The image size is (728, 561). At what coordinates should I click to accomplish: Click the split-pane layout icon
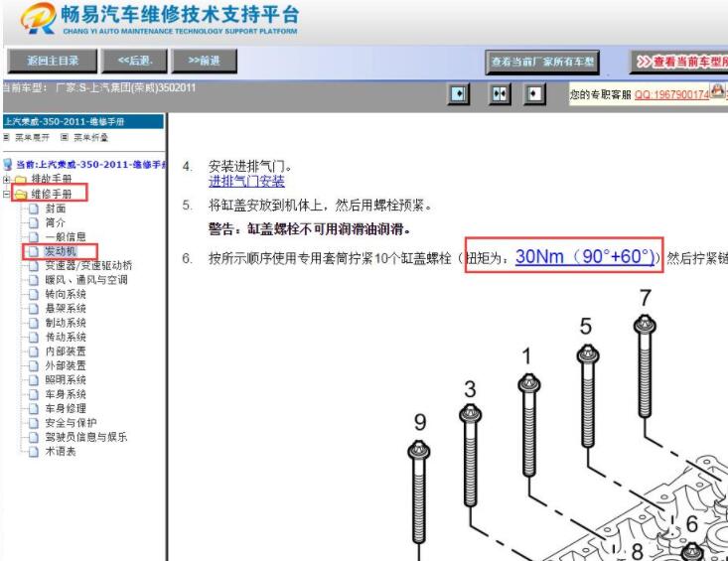pos(500,94)
